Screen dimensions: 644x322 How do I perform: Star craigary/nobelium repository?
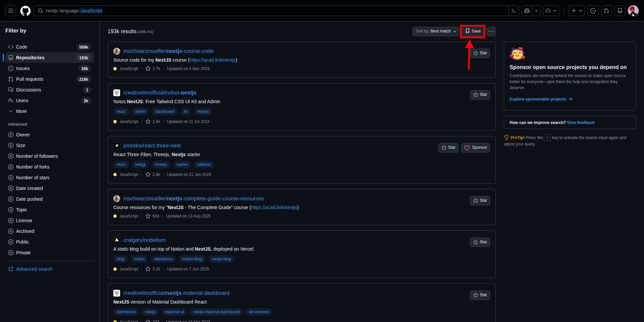480,242
